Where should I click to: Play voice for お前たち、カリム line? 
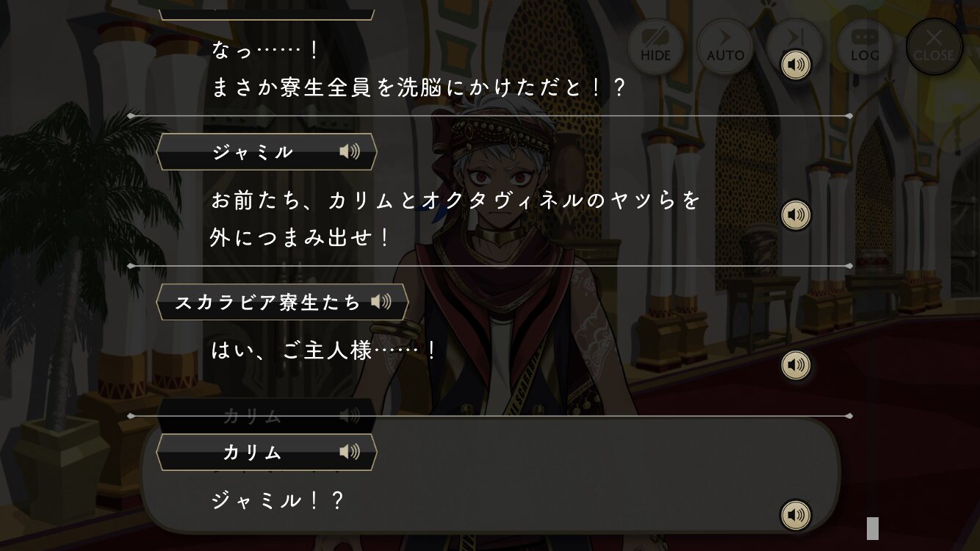tap(796, 215)
